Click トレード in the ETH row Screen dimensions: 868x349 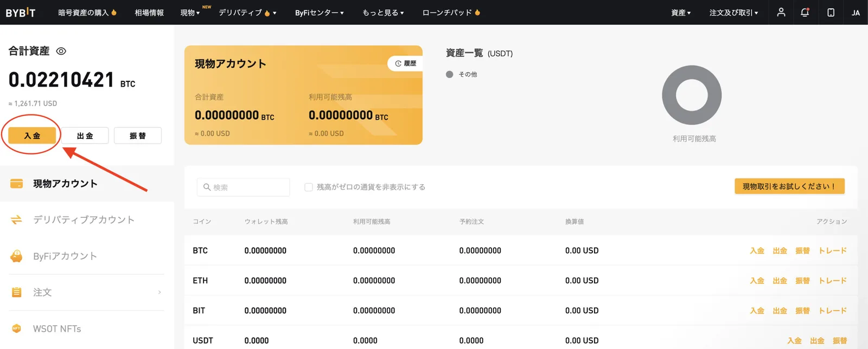point(832,281)
